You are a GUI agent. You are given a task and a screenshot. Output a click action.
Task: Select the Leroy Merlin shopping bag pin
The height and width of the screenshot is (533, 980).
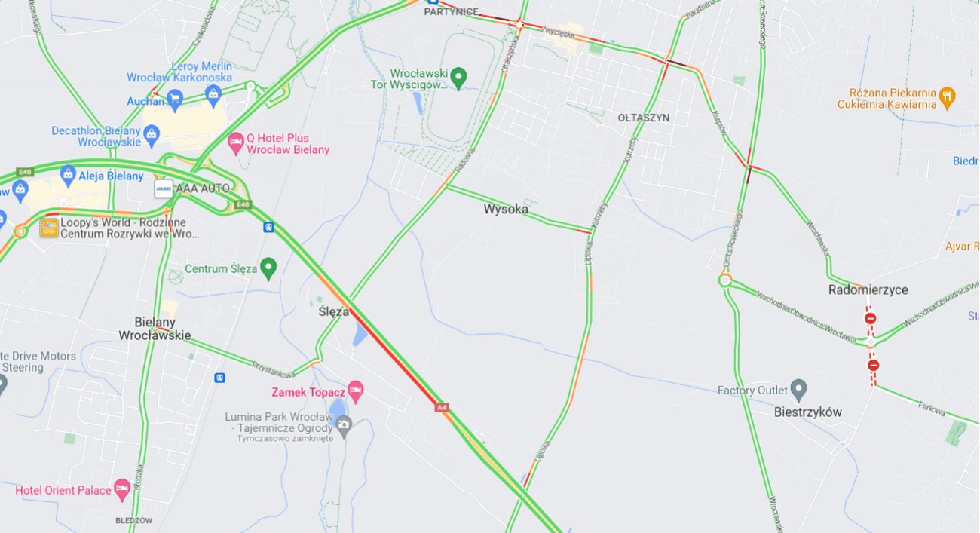(213, 93)
